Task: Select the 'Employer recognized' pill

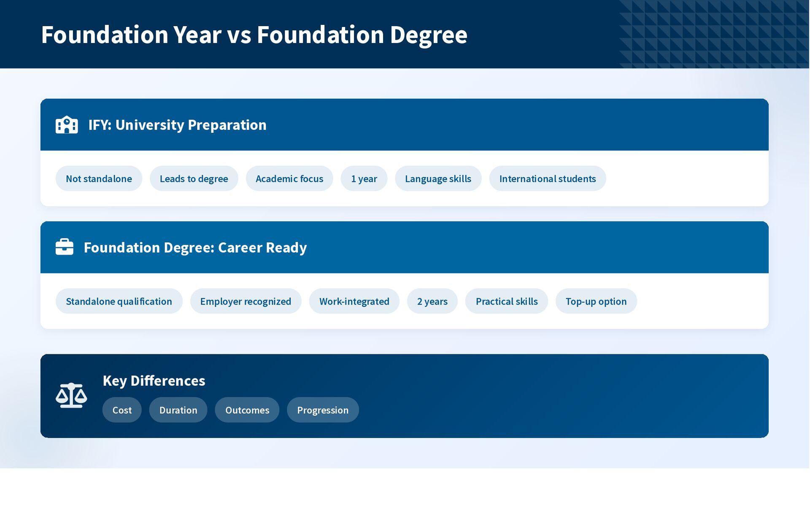Action: pos(246,301)
